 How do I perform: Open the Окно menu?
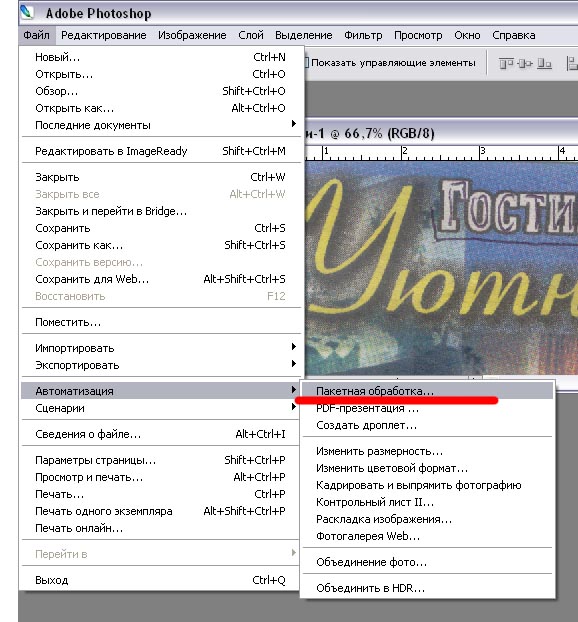(467, 35)
